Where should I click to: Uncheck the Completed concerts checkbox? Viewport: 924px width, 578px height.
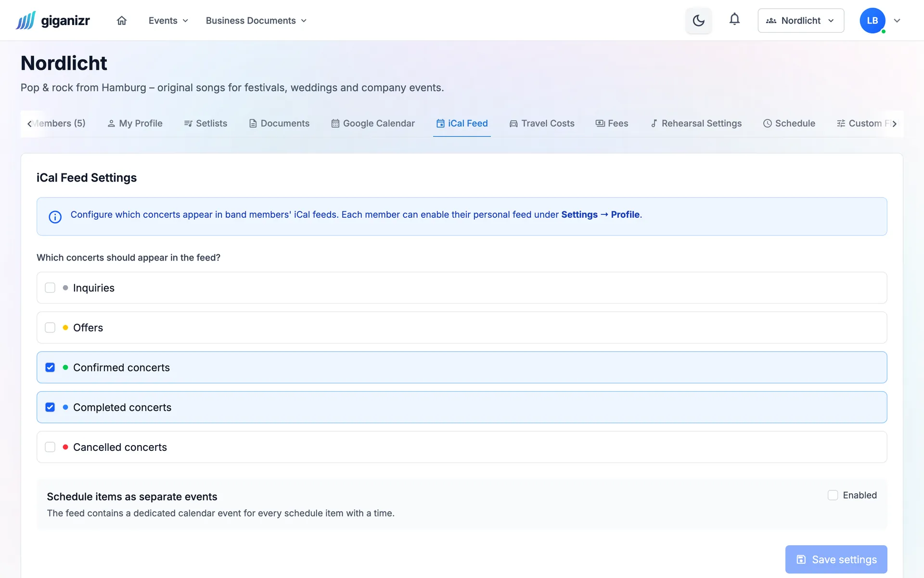pos(50,407)
